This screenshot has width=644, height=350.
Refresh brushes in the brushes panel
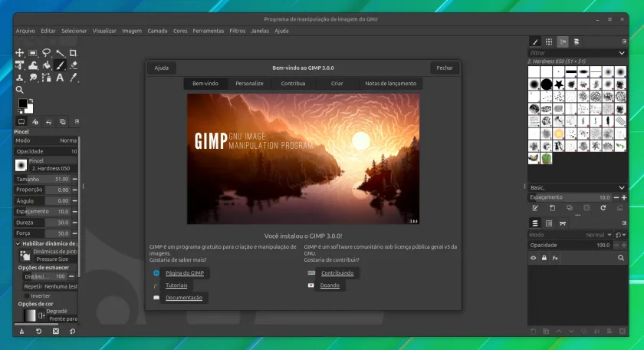click(603, 208)
